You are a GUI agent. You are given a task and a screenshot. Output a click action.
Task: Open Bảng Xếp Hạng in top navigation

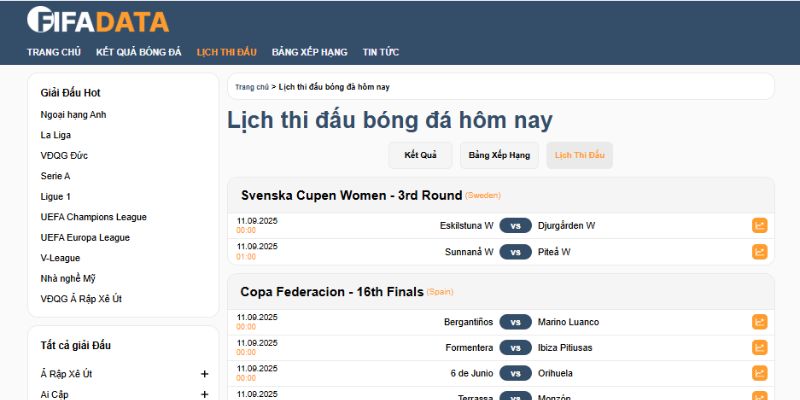point(310,52)
